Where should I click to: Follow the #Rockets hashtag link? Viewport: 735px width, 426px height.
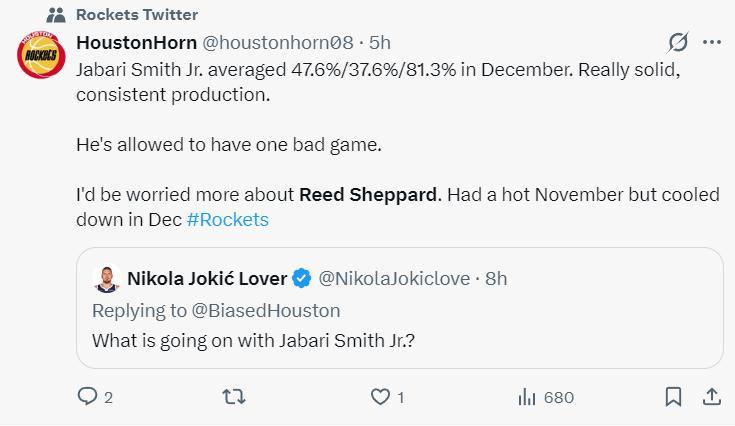coord(228,219)
